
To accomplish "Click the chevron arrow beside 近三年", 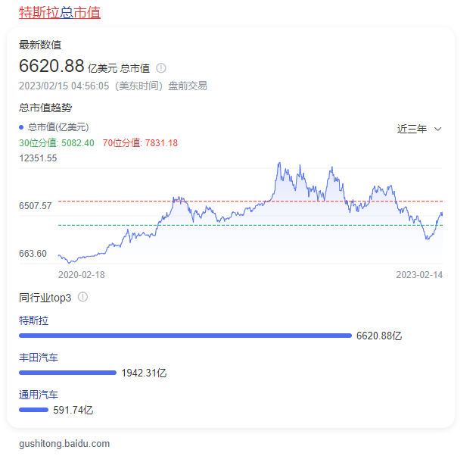I will tap(437, 129).
